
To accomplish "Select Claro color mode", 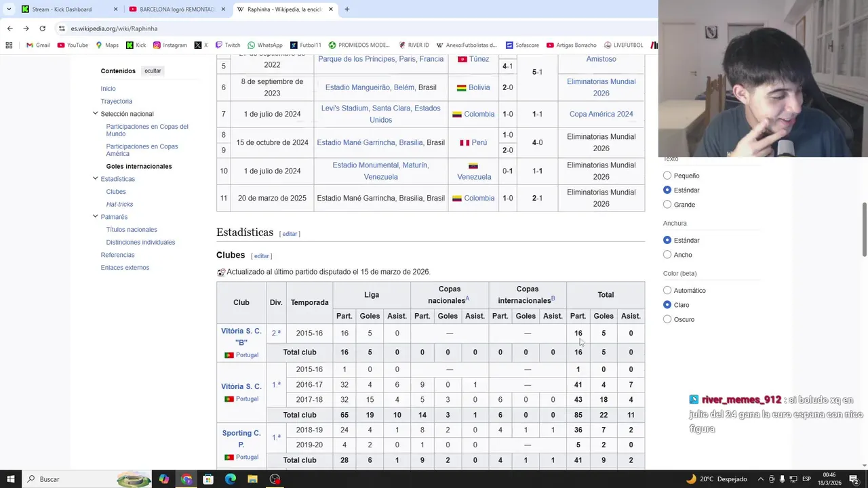I will 667,305.
